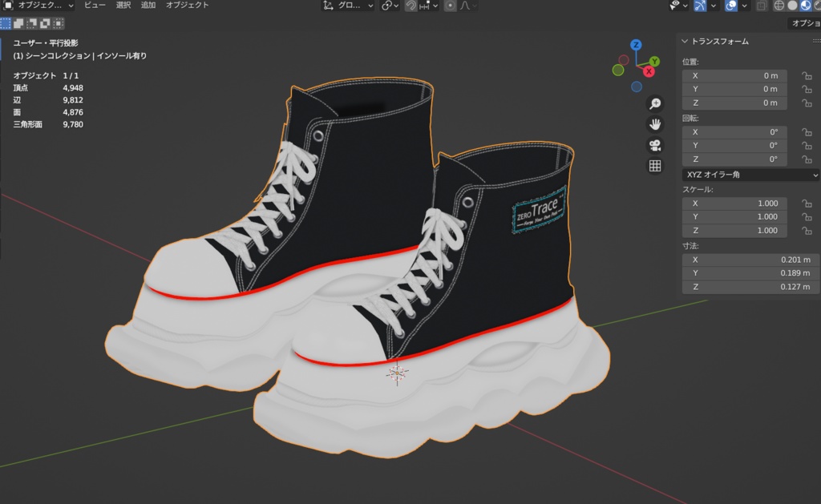
Task: Click the Dimensions X 0.201 m field
Action: (x=750, y=260)
